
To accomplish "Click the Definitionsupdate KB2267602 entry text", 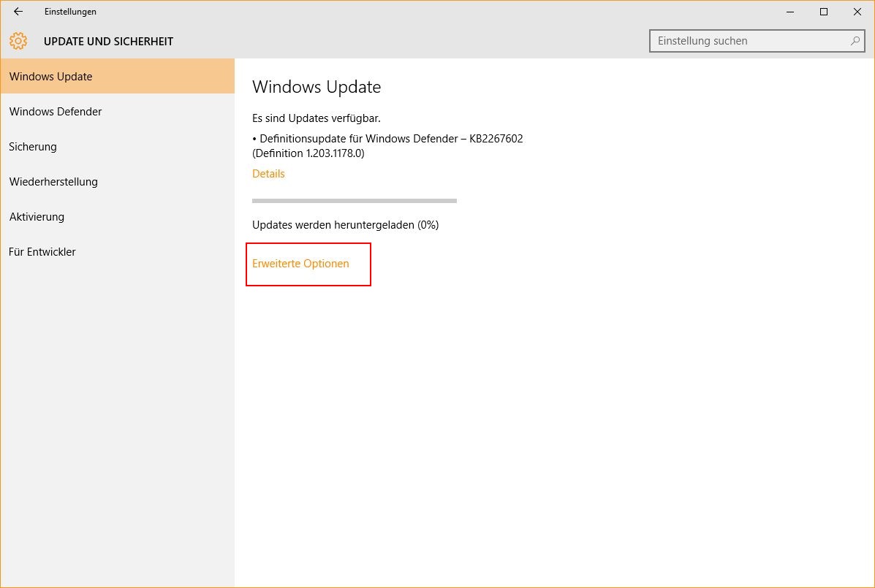I will [x=387, y=139].
